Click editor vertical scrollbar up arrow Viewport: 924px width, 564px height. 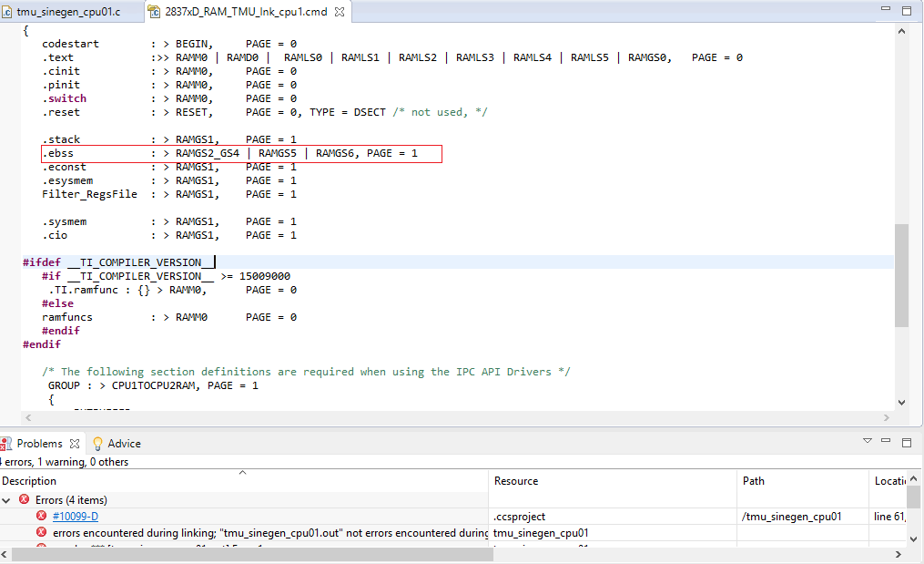[x=901, y=31]
